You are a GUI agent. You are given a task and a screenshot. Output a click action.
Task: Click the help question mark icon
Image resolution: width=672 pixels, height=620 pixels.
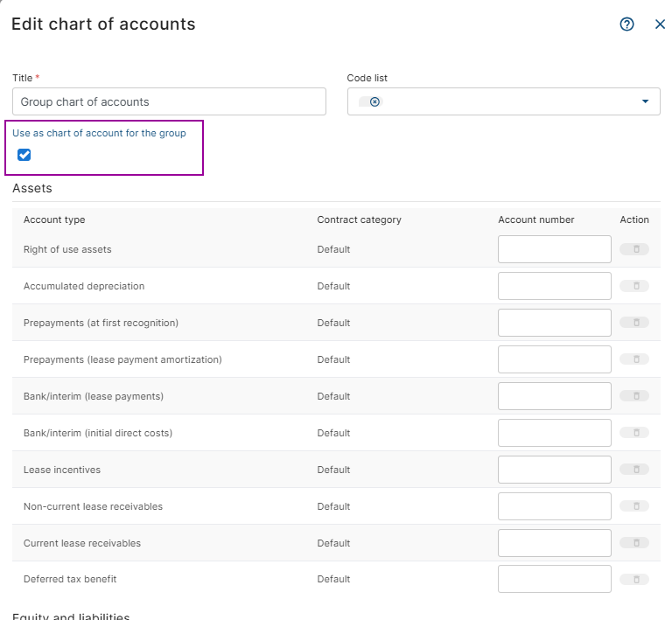point(626,24)
